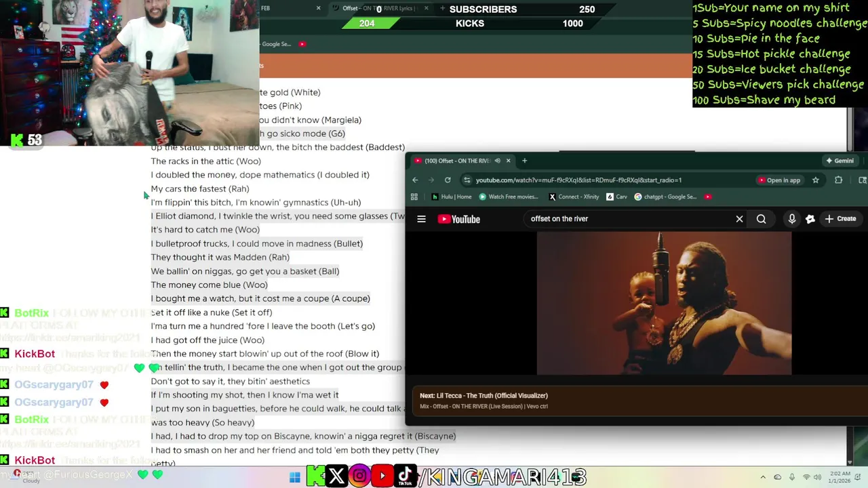Click lyric 'It's hard to catch me (Woo)'
868x488 pixels.
coord(205,230)
